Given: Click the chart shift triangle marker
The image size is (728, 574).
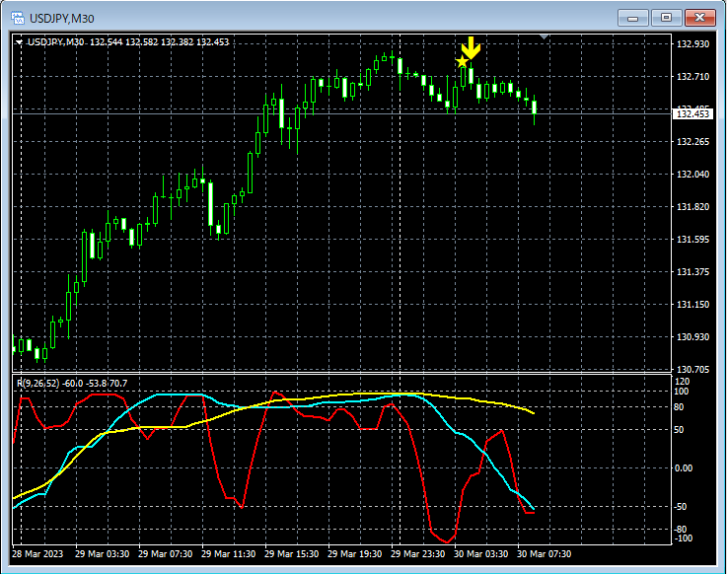Looking at the screenshot, I should 545,36.
